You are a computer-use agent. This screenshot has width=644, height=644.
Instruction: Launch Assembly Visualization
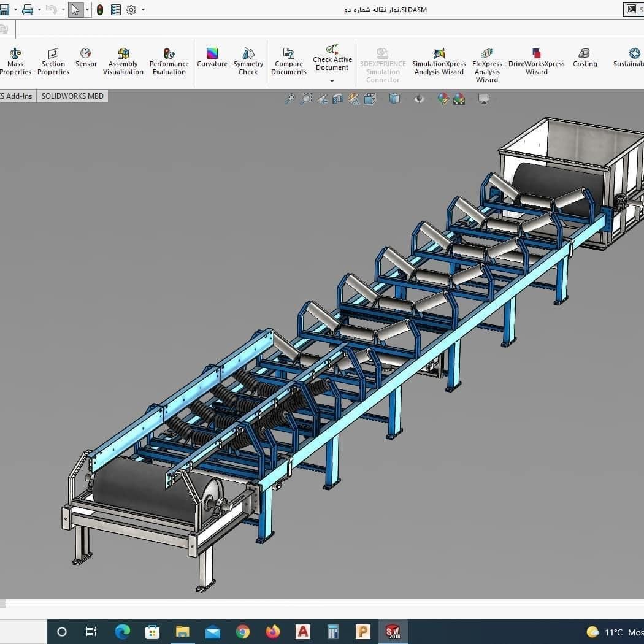123,61
